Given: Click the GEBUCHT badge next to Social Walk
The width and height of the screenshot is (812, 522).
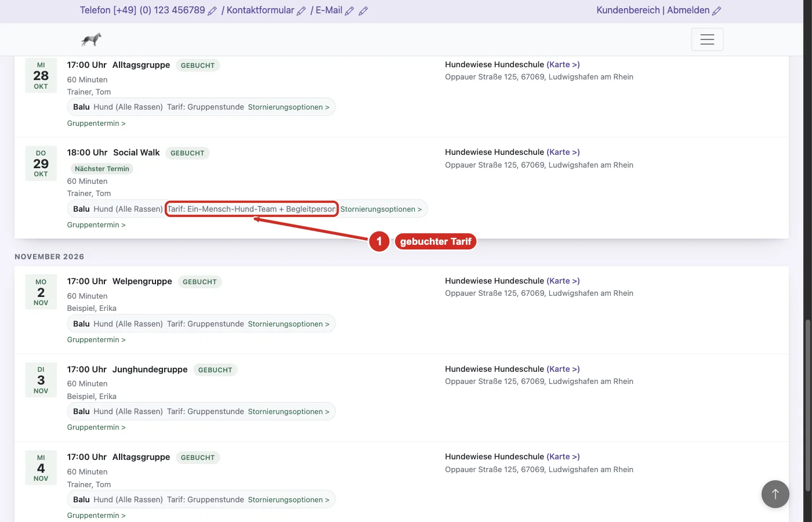Looking at the screenshot, I should pos(187,153).
